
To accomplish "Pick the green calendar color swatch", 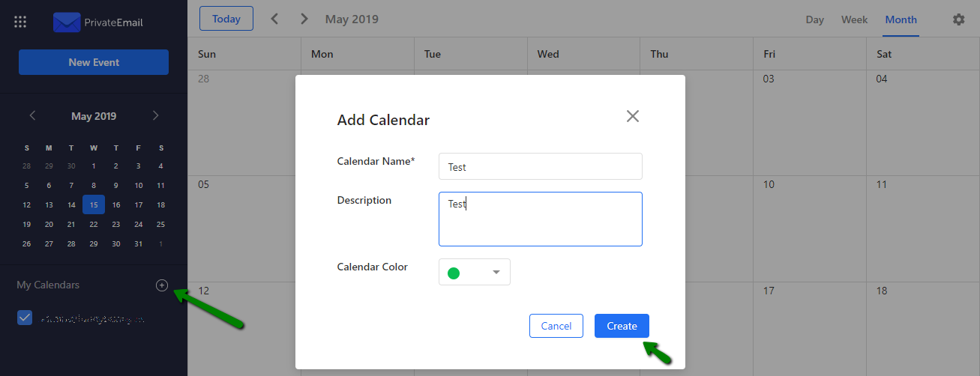I will pyautogui.click(x=454, y=273).
